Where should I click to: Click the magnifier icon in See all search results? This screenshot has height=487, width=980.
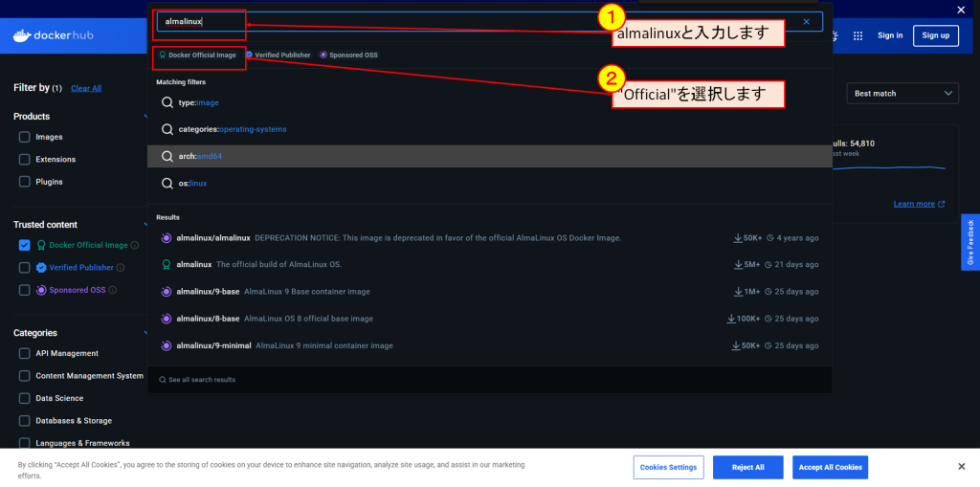click(x=163, y=380)
